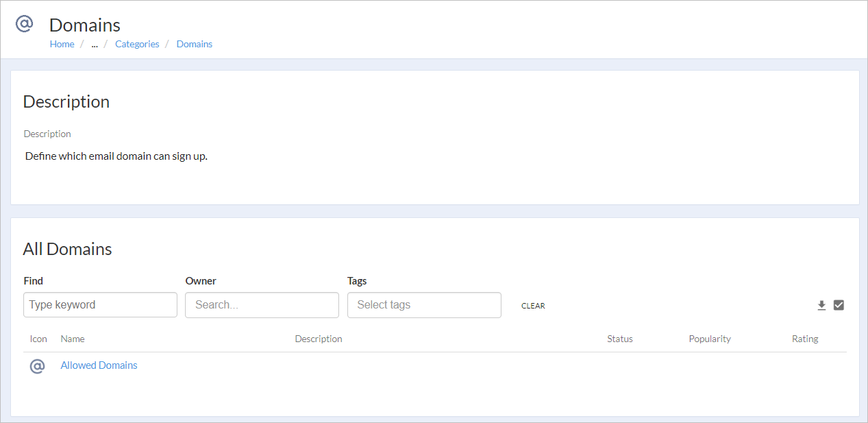Navigate to Home via the breadcrumb

click(62, 44)
